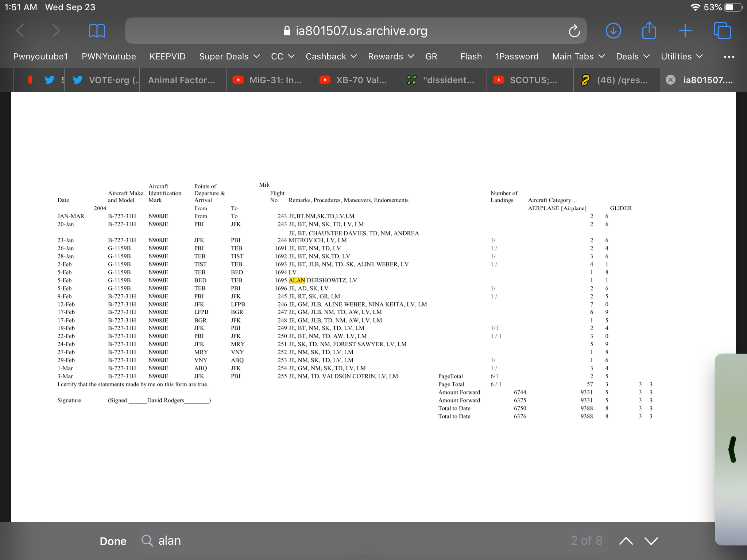This screenshot has height=560, width=747.
Task: Go forward with the Safari forward arrow
Action: [56, 31]
